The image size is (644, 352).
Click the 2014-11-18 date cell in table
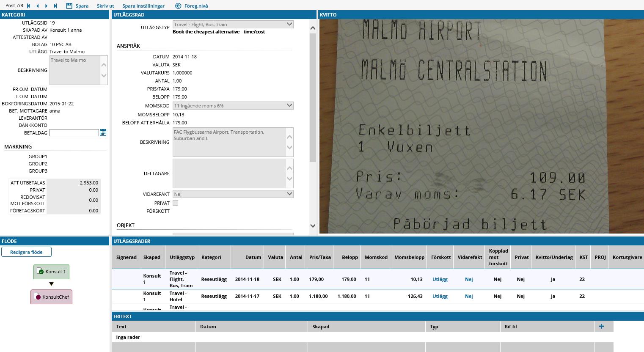[x=247, y=279]
